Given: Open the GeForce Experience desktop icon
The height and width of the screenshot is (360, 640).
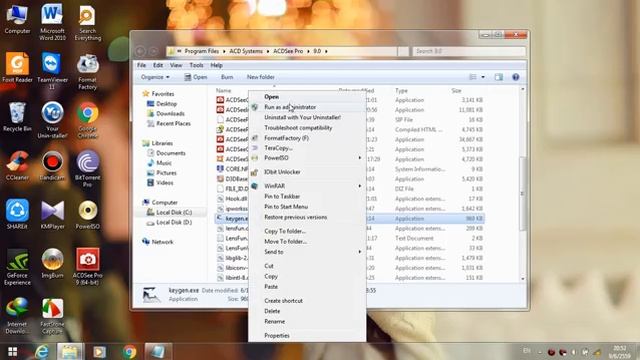Looking at the screenshot, I should coord(17,266).
